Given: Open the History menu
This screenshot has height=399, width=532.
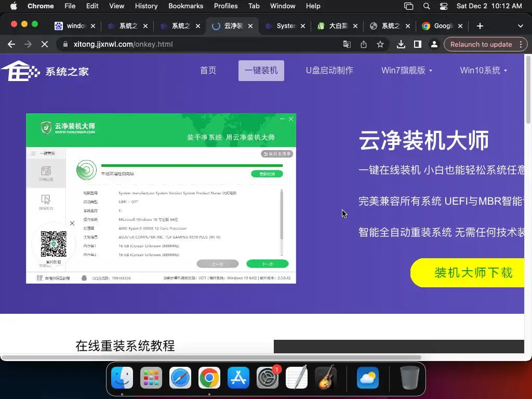Looking at the screenshot, I should (x=146, y=6).
